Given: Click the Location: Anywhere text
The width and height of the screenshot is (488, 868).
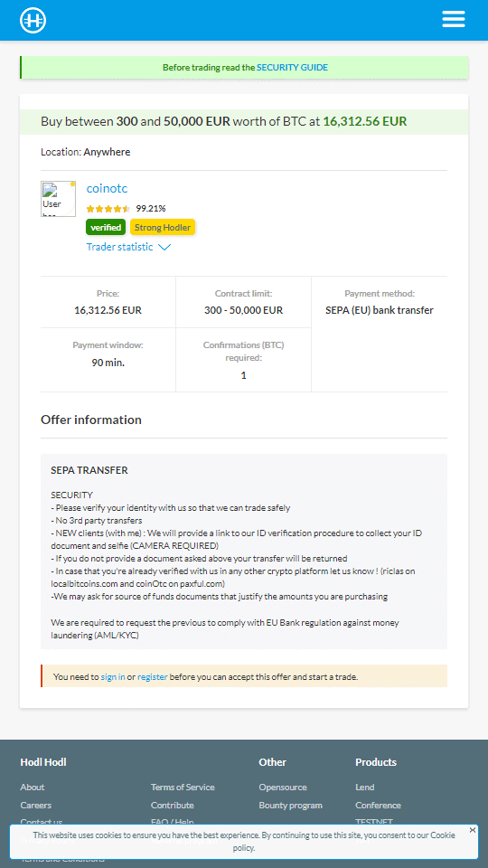Looking at the screenshot, I should 86,152.
